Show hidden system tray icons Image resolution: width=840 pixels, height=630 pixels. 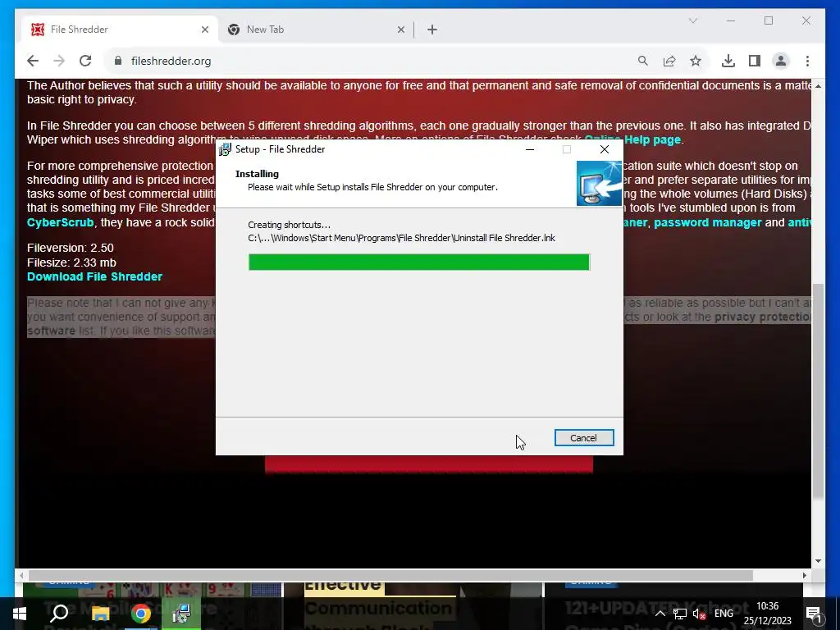tap(660, 614)
